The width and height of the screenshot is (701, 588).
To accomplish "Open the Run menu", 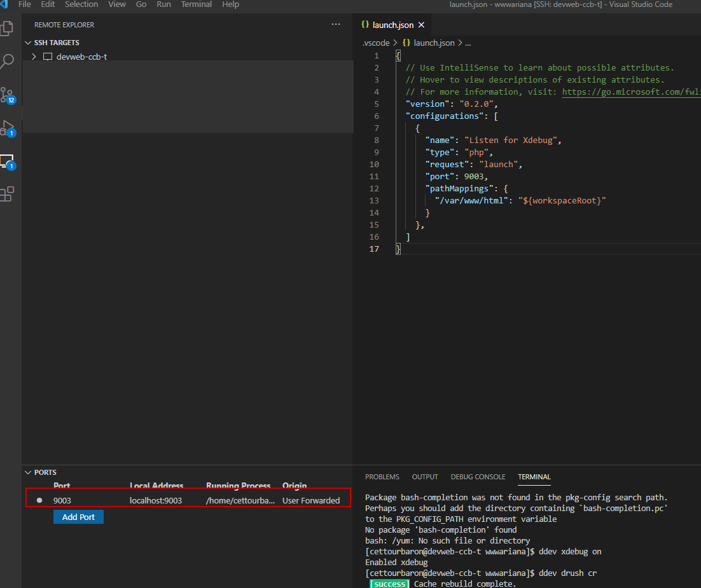I will coord(163,4).
